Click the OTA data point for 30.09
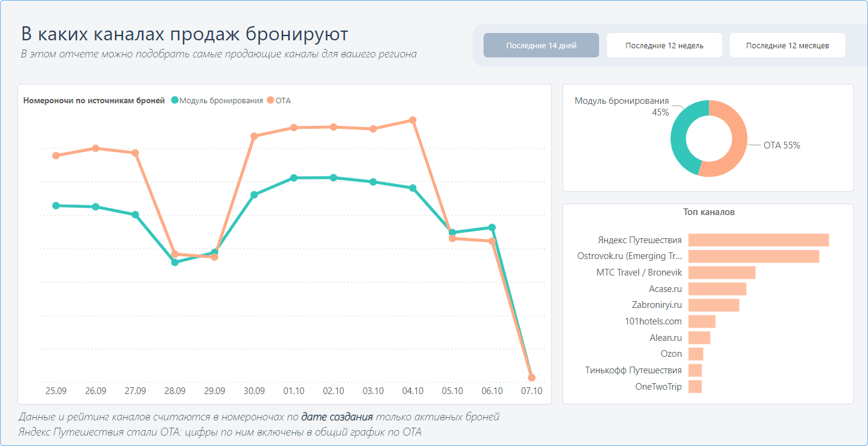This screenshot has height=446, width=868. (x=254, y=136)
